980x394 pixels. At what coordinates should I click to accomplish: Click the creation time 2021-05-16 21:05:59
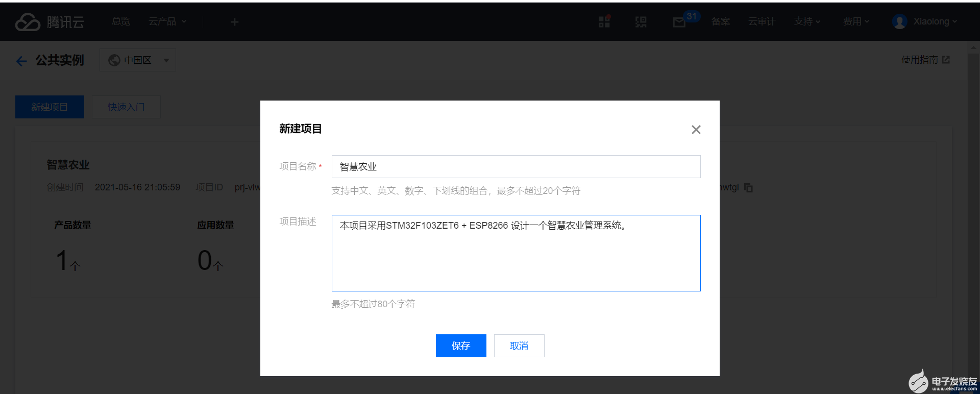[137, 187]
